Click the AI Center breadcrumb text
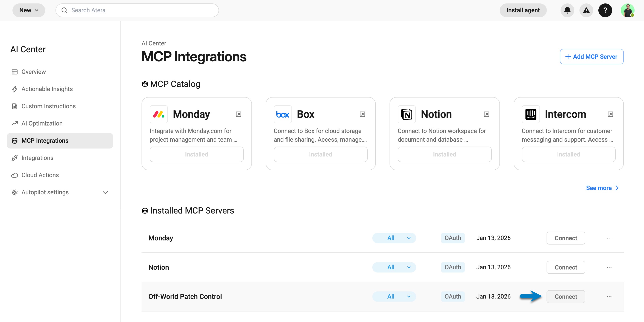Image resolution: width=644 pixels, height=322 pixels. point(154,43)
